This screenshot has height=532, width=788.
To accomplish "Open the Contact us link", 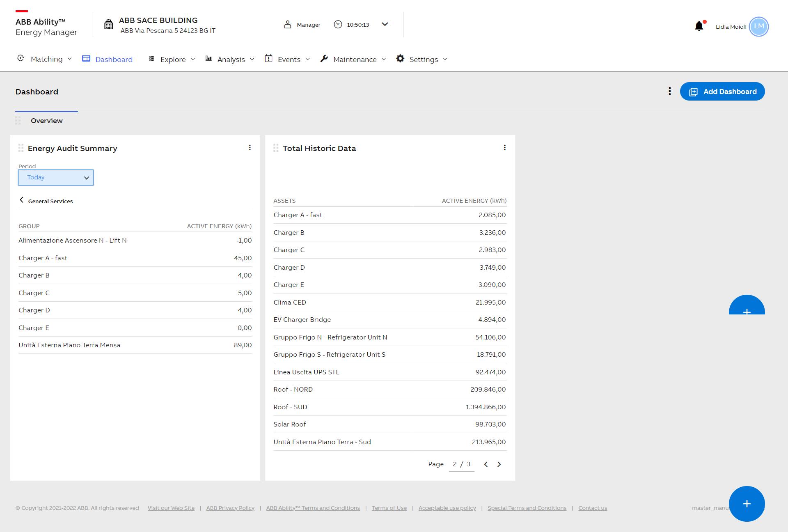I will [x=593, y=508].
